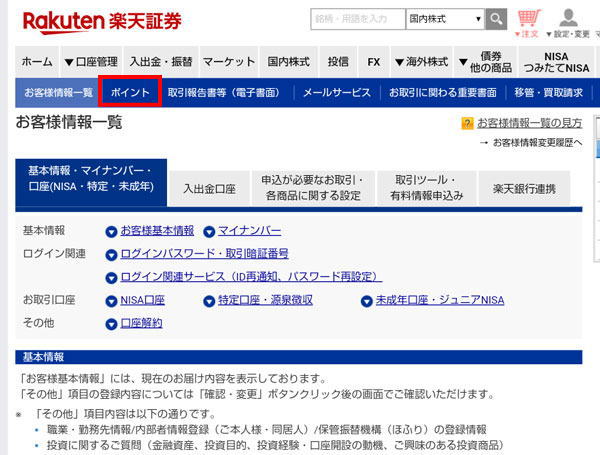Viewport: 600px width, 455px height.
Task: Open the マイナンバー link
Action: tap(249, 231)
